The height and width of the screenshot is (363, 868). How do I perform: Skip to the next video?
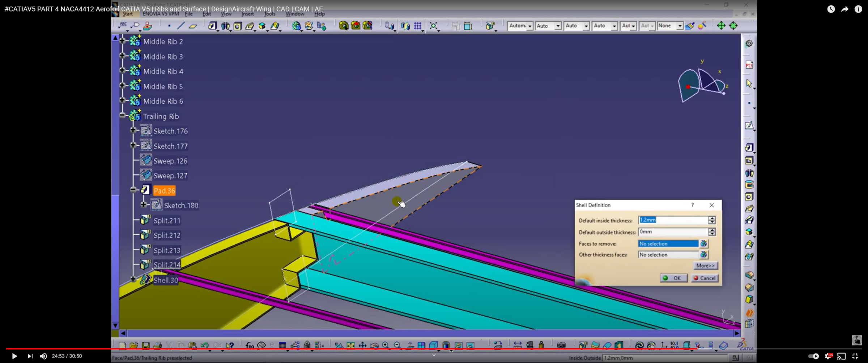[30, 356]
